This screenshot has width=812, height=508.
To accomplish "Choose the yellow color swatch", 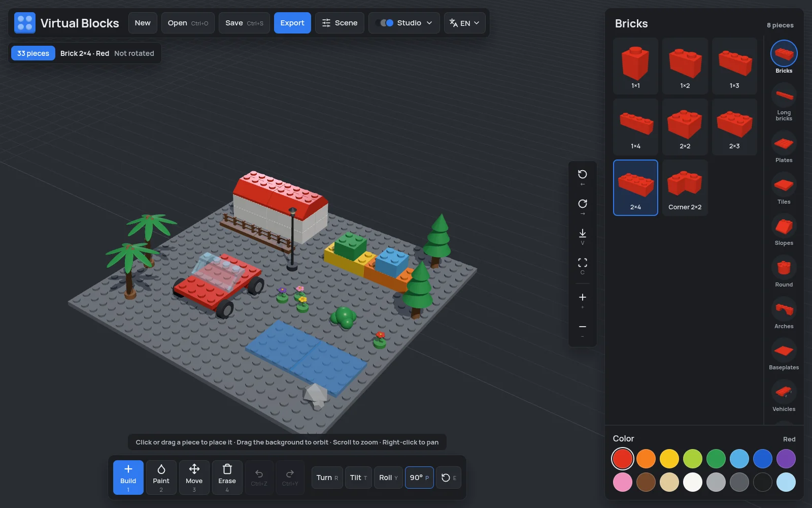I will 669,459.
